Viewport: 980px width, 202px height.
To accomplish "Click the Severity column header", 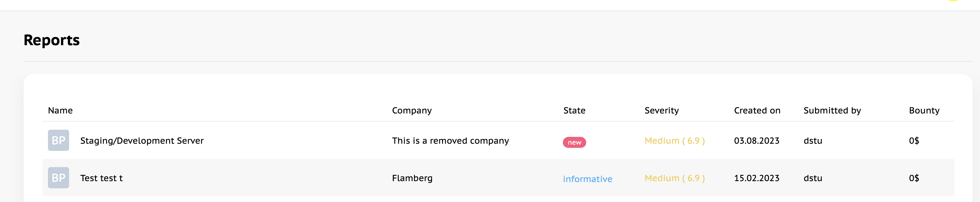I will click(661, 111).
